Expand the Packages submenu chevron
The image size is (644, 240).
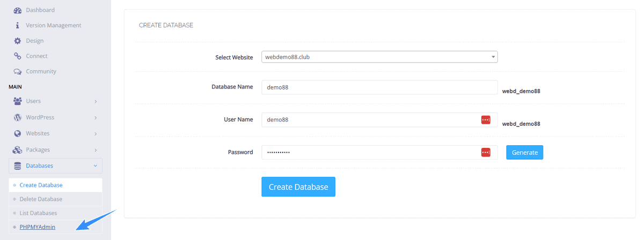click(x=96, y=150)
